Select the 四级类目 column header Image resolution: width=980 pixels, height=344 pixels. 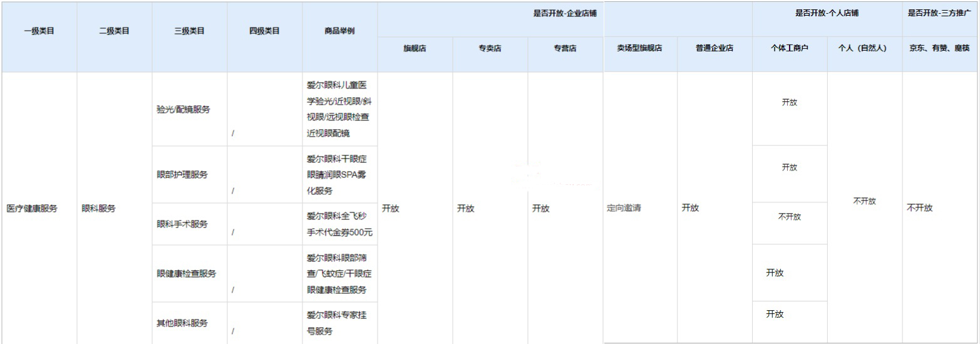pyautogui.click(x=264, y=31)
